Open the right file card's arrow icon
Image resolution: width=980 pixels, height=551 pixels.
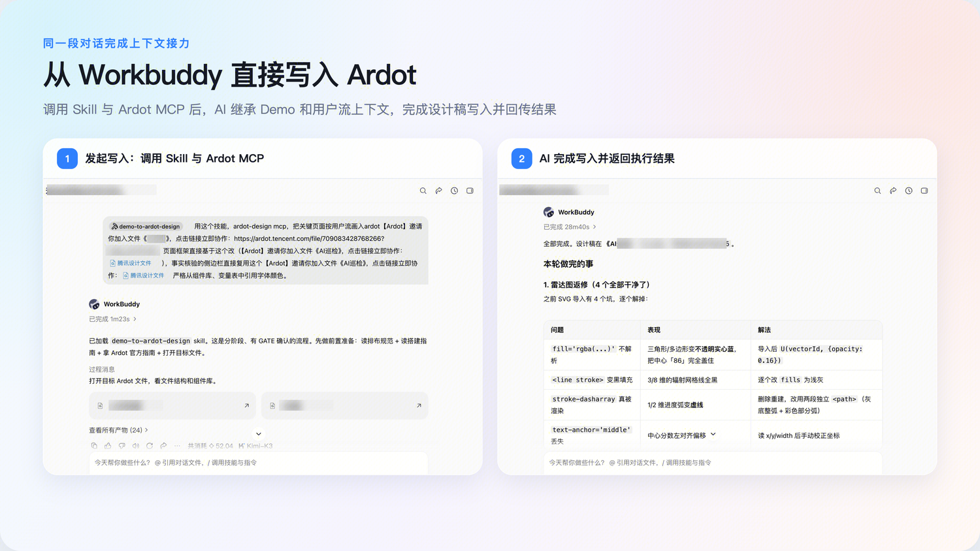click(419, 405)
